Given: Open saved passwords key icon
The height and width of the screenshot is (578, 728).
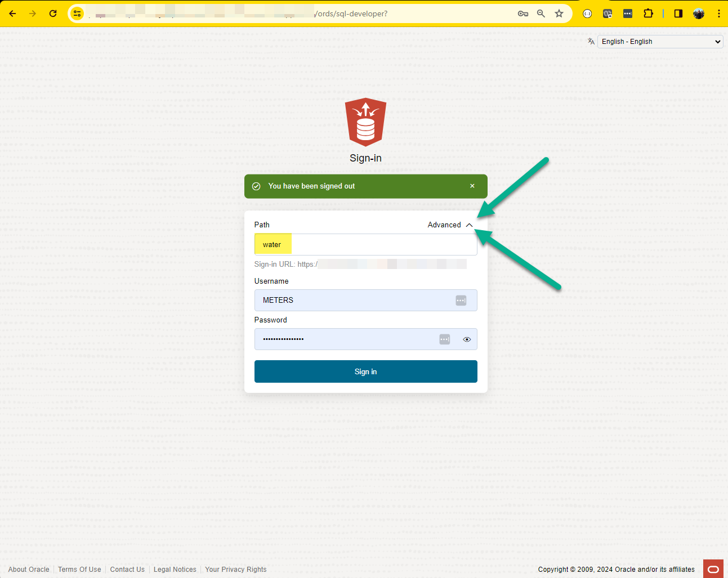Looking at the screenshot, I should coord(523,14).
